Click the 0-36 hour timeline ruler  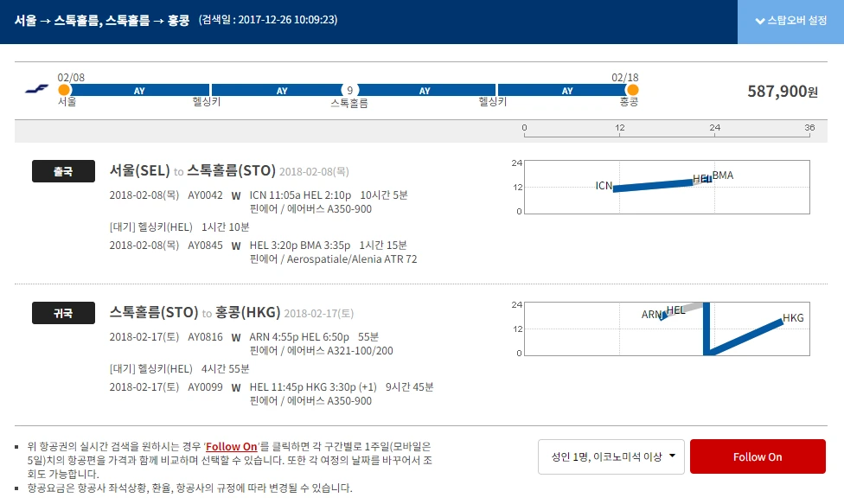point(666,128)
